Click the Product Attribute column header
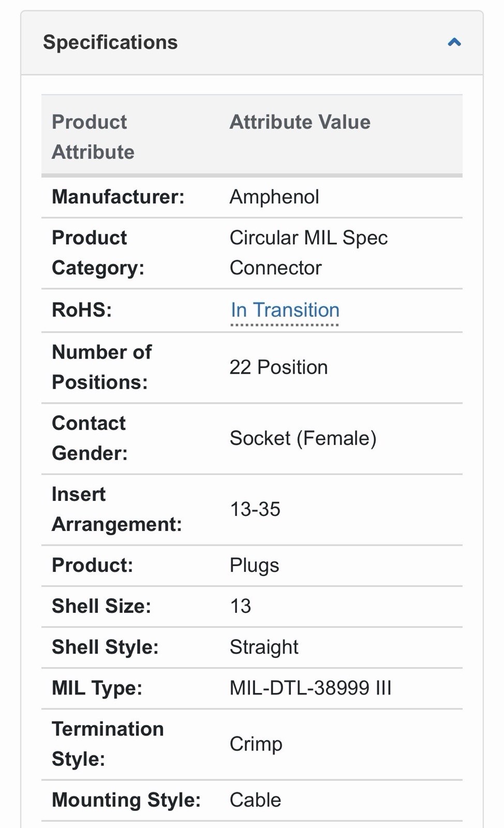 [93, 137]
